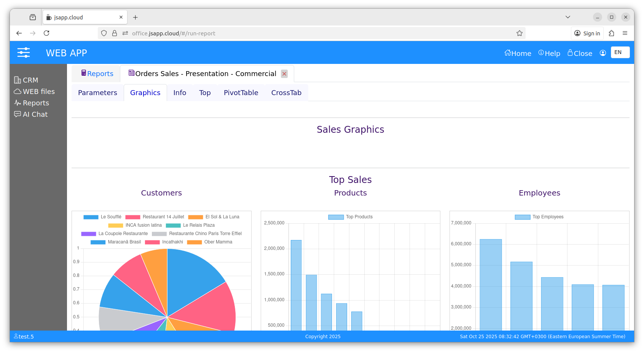Click the site security padlock icon

[115, 33]
